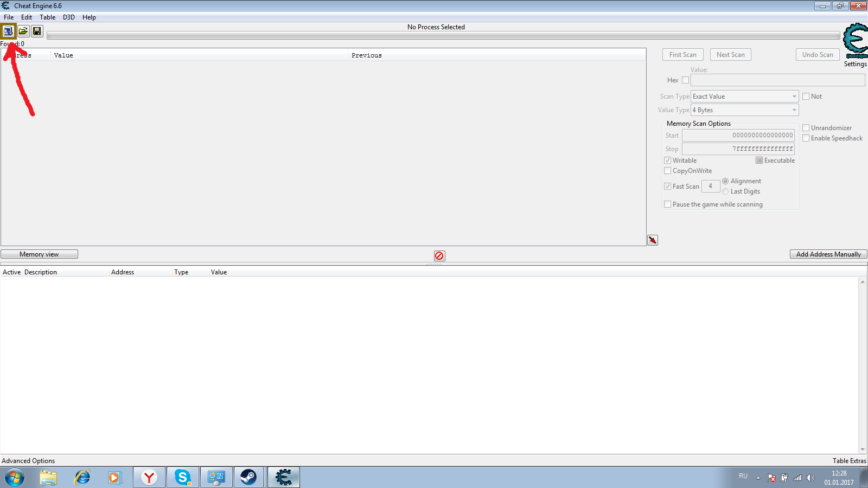Sort results by Value column header
Screen dimensions: 868x488
(x=199, y=55)
